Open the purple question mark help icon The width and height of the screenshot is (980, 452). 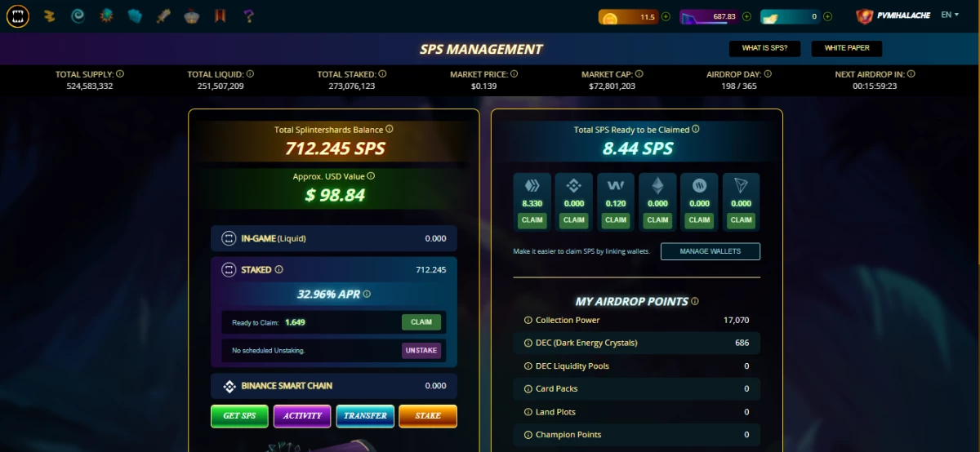249,16
